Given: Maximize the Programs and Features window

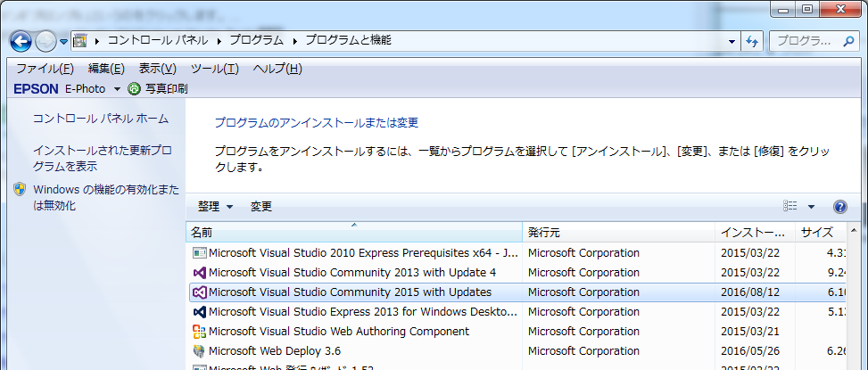Looking at the screenshot, I should [807, 9].
